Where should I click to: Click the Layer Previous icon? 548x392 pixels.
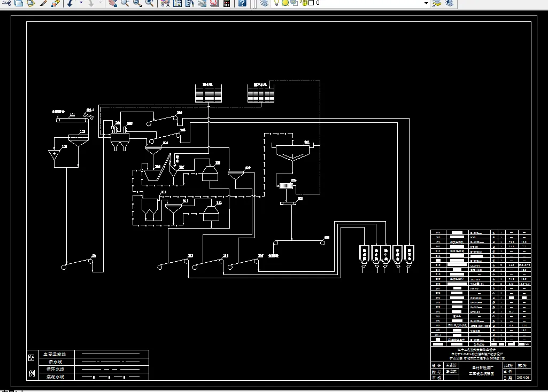coord(449,3)
